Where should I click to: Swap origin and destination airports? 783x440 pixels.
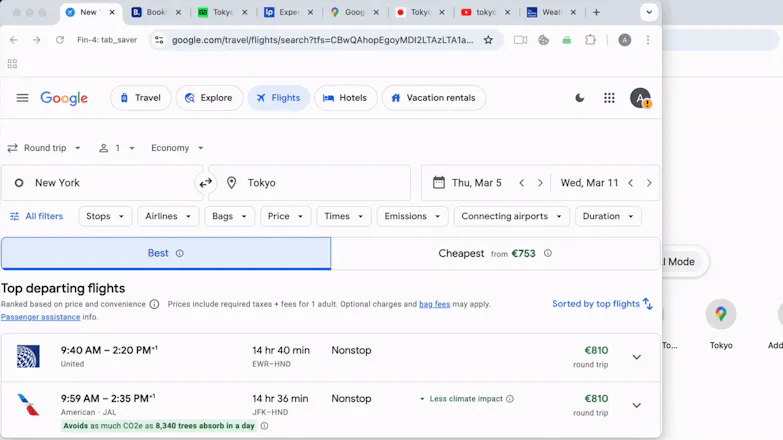pos(206,183)
